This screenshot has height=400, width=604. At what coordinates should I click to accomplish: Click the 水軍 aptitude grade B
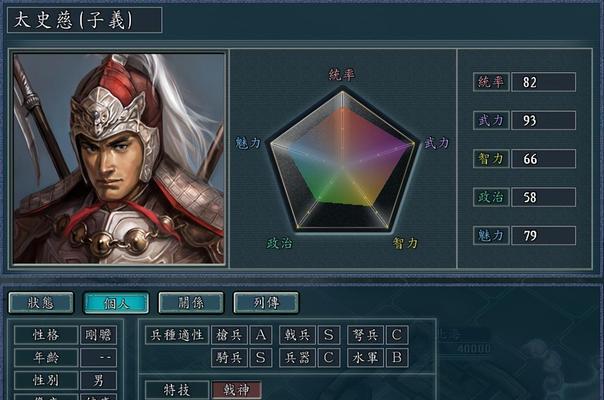[397, 358]
